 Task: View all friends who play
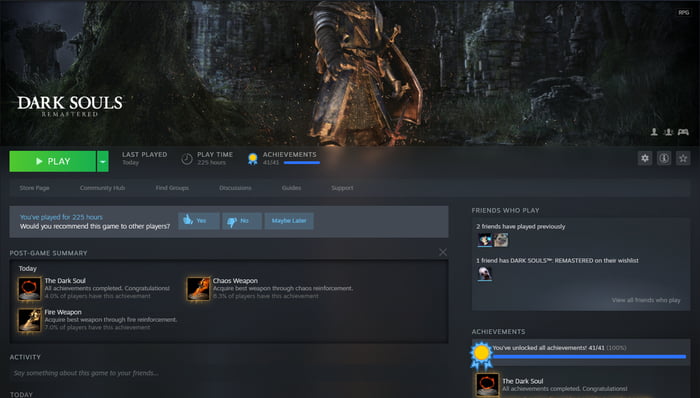point(646,300)
